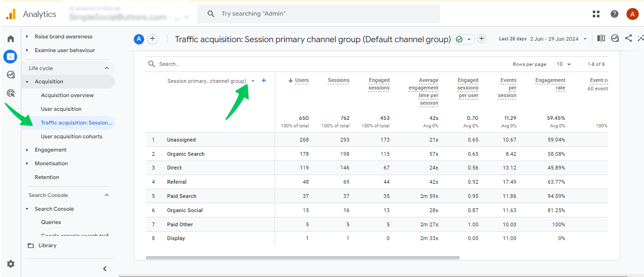Image resolution: width=644 pixels, height=277 pixels.
Task: Sort table by Sessions column header
Action: tap(339, 80)
